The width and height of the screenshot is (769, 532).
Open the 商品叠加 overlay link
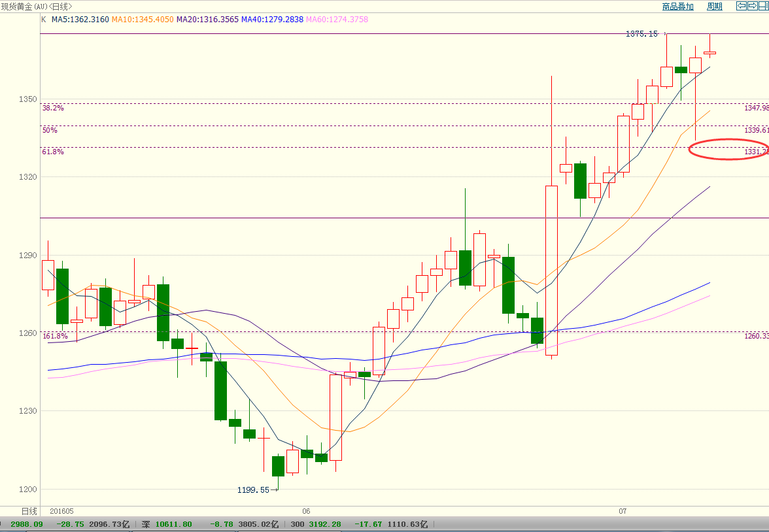pos(677,7)
